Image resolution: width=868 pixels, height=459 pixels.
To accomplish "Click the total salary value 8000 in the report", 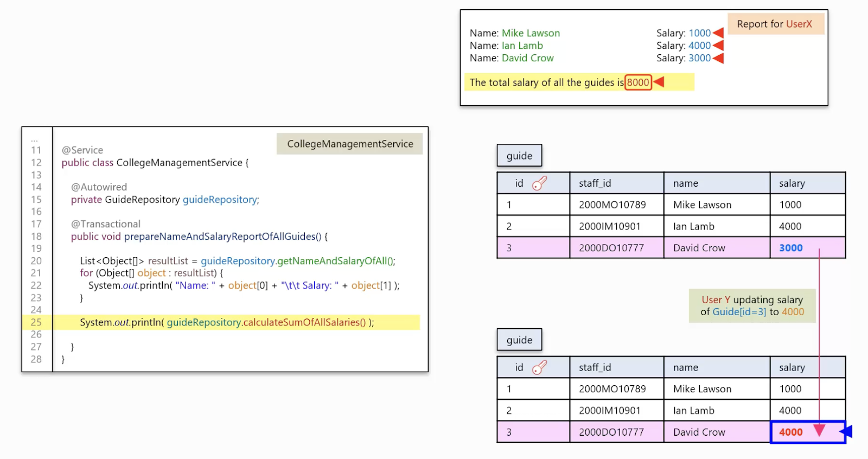I will (x=638, y=82).
